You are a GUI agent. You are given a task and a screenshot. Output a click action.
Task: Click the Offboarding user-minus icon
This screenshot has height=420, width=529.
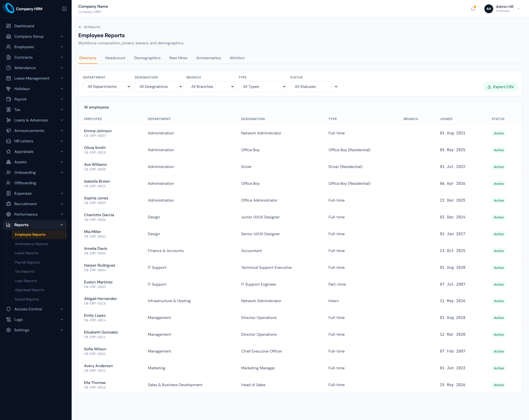click(x=9, y=183)
